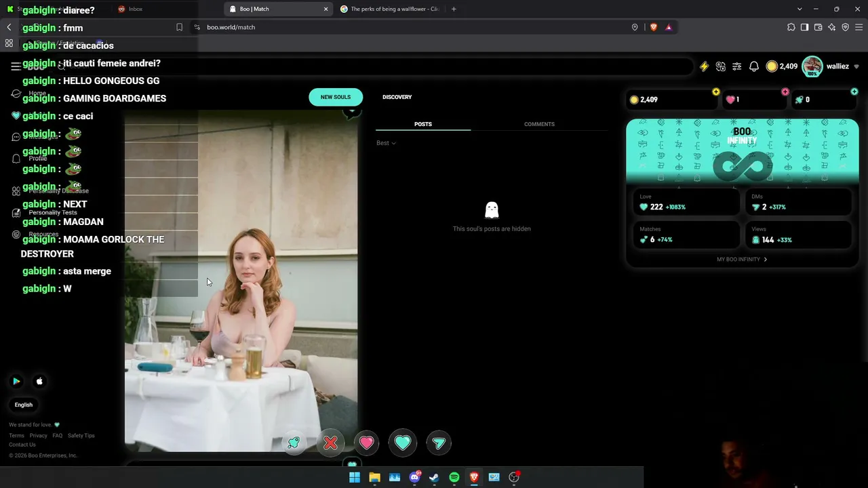Screen dimensions: 868x488
Task: Open Spotify from the taskbar
Action: point(454,477)
